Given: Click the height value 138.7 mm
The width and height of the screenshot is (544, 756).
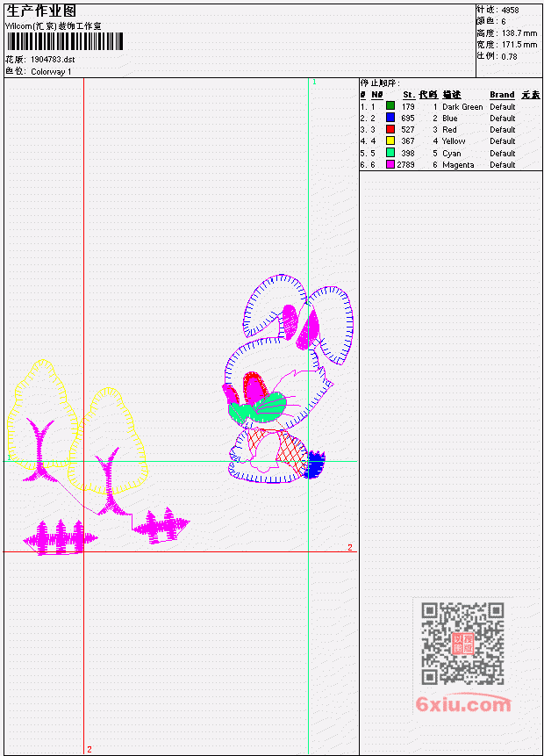Looking at the screenshot, I should click(519, 32).
